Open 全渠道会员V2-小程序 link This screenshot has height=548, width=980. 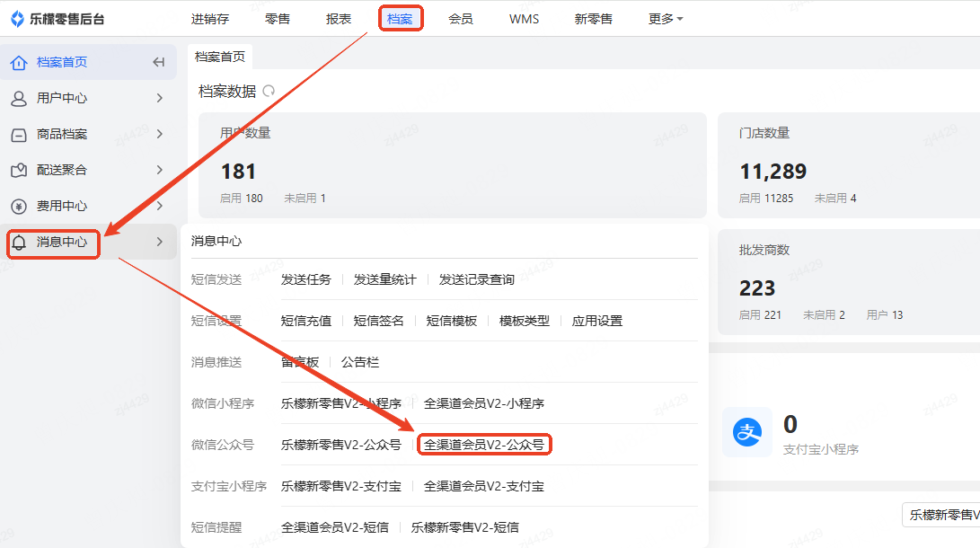[x=484, y=403]
